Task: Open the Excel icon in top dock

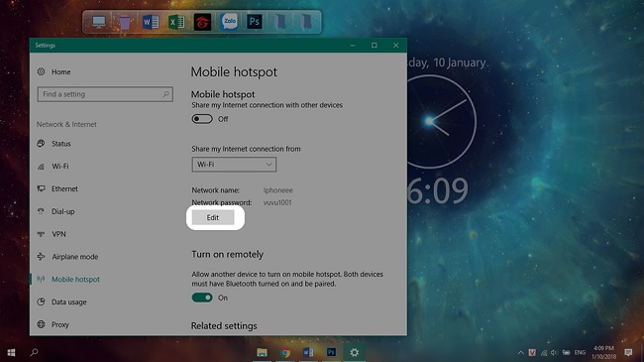Action: tap(176, 22)
